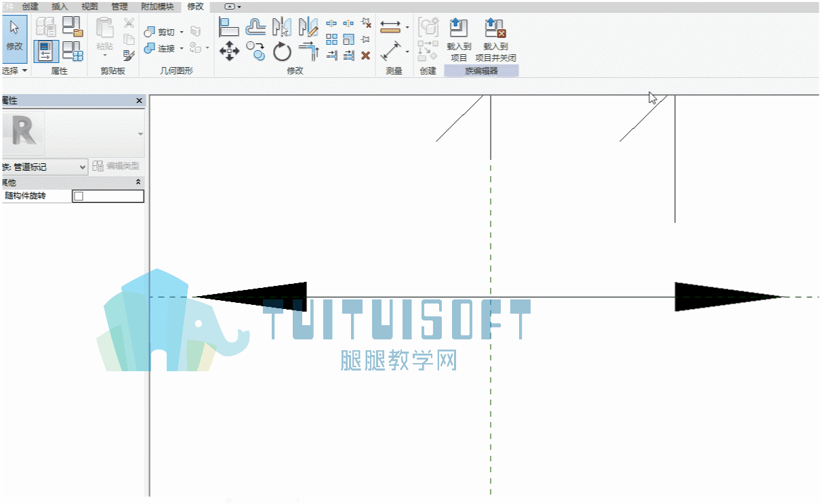Toggle the Properties palette button in ribbon
Viewport: 822px width, 504px height.
click(x=46, y=51)
